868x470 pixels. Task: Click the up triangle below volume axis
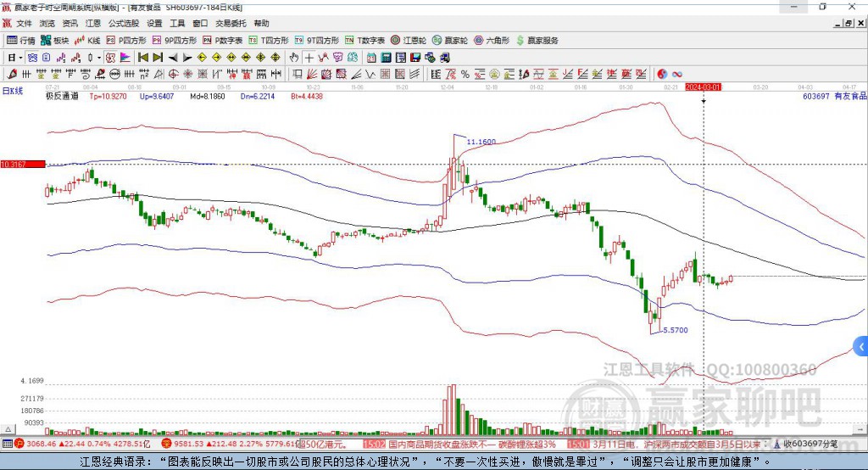[8, 429]
